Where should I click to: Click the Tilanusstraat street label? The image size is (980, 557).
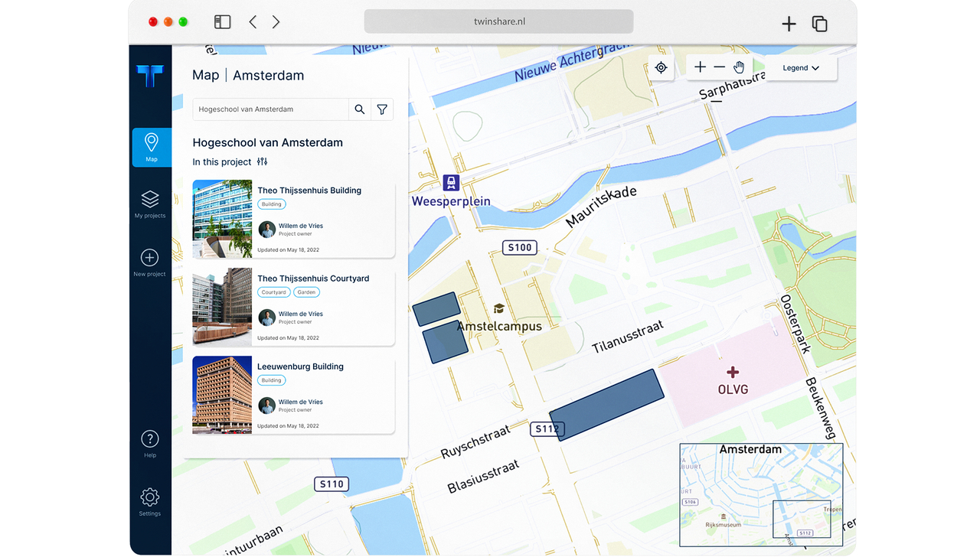(x=628, y=337)
